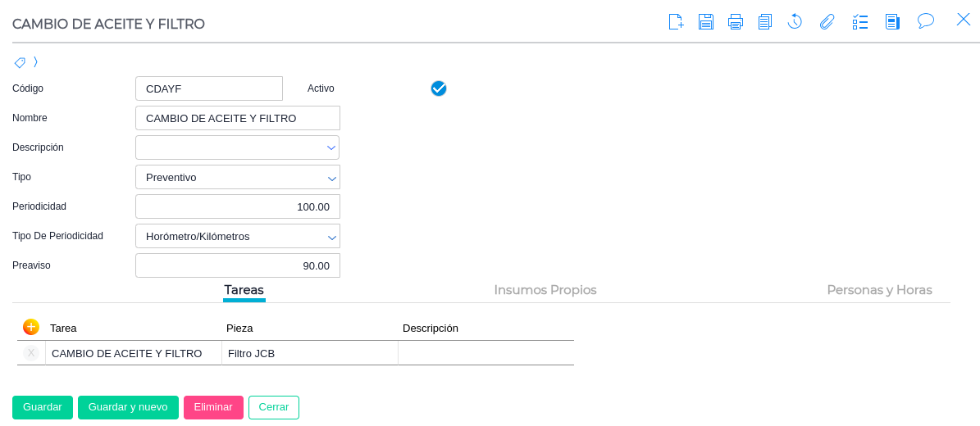Open the Personas y Horas tab
Image resolution: width=980 pixels, height=426 pixels.
click(x=879, y=290)
